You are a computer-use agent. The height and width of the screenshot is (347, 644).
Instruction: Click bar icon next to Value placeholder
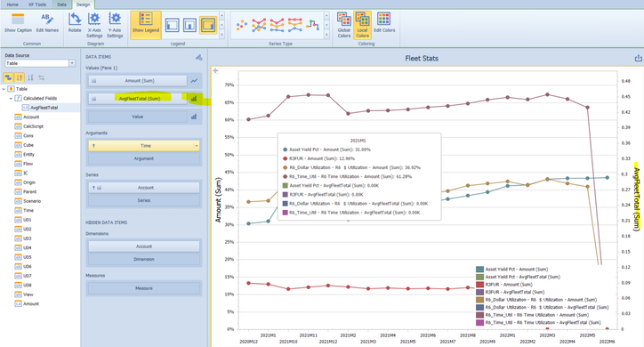(x=194, y=117)
